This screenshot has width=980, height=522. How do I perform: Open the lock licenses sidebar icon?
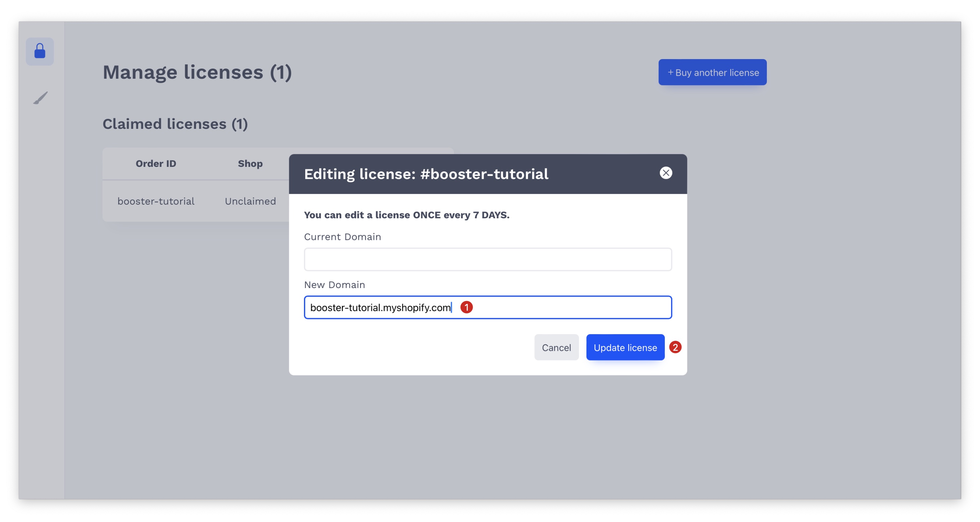click(x=40, y=51)
